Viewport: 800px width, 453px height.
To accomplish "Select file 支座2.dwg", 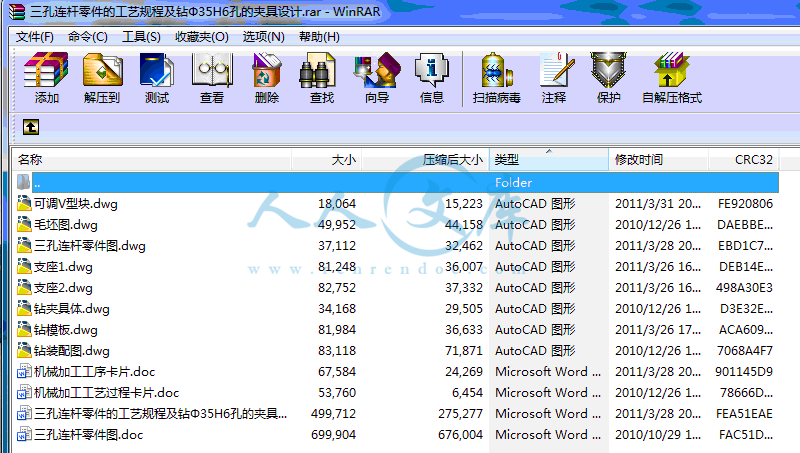I will (63, 287).
